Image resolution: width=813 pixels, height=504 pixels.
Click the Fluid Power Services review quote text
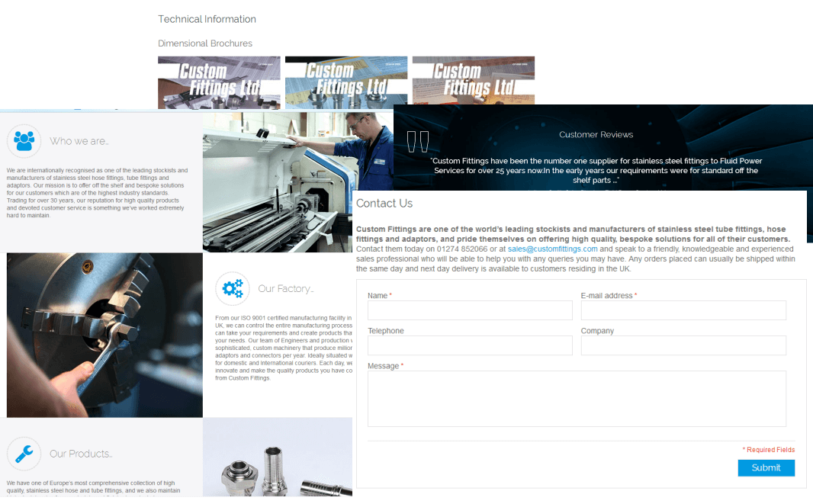[596, 171]
